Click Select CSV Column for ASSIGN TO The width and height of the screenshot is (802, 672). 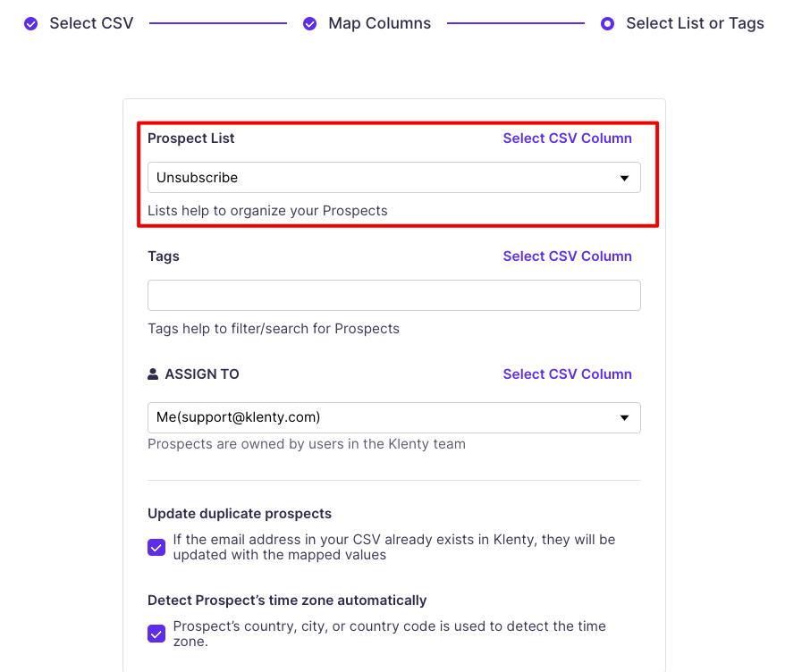coord(567,374)
